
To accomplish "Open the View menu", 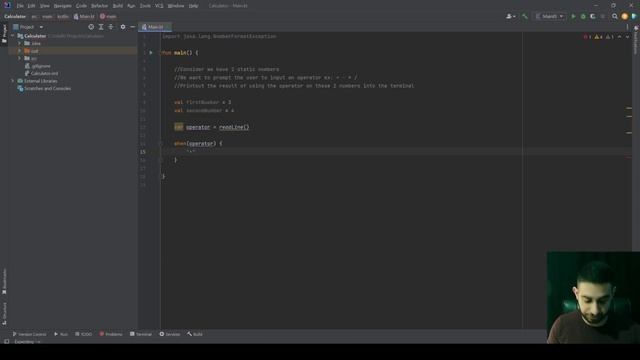I will (44, 6).
